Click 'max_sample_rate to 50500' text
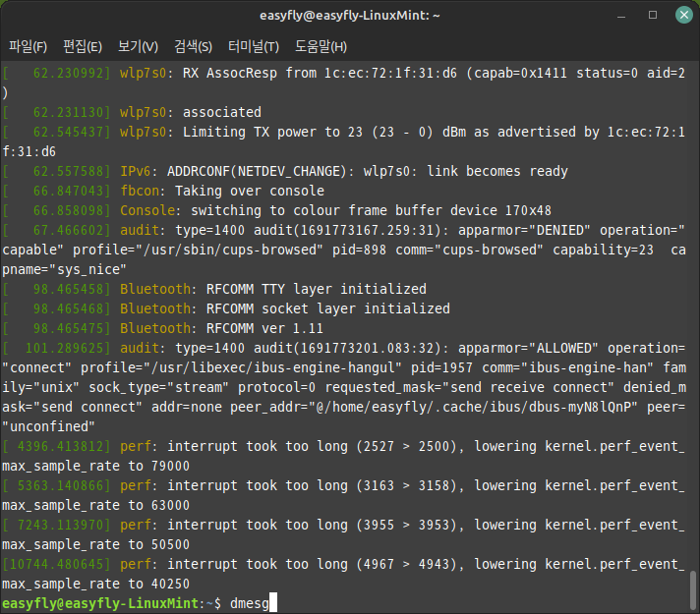 pyautogui.click(x=96, y=544)
